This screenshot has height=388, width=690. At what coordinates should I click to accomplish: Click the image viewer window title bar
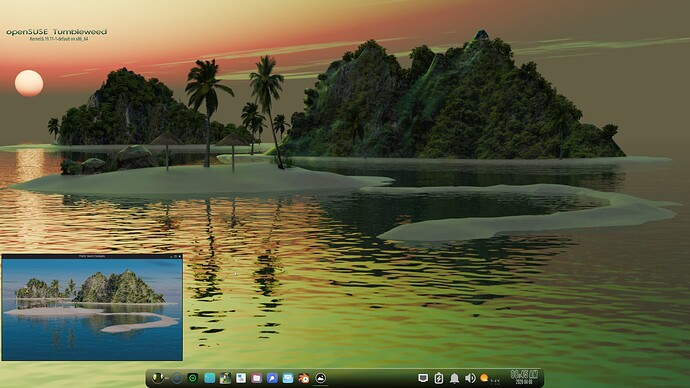[92, 256]
